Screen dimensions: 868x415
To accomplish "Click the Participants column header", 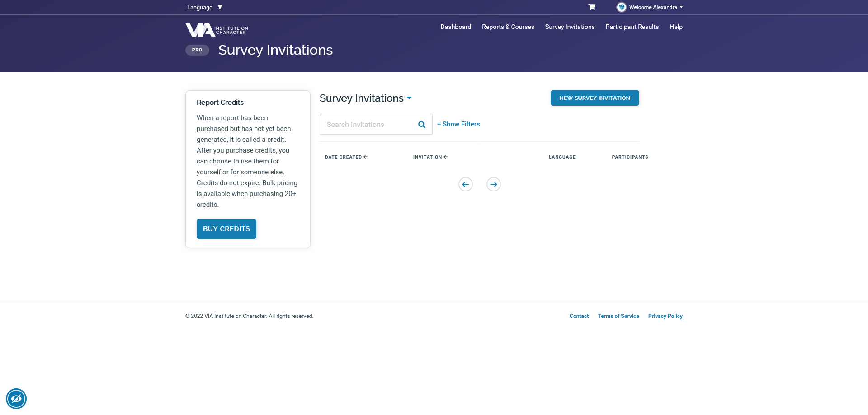I will click(630, 157).
